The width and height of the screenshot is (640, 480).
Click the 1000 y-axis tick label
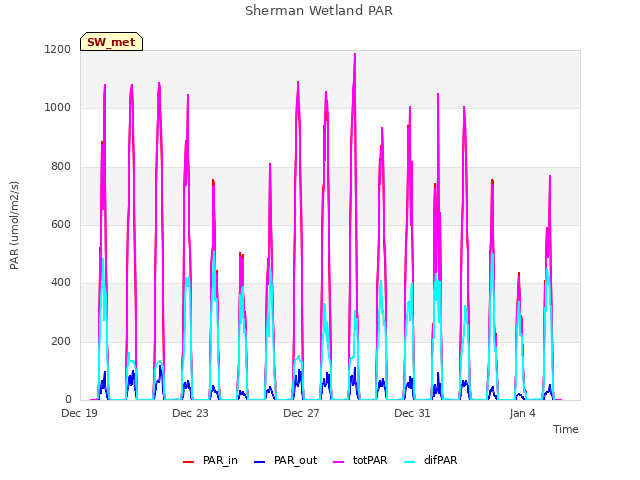tap(58, 107)
